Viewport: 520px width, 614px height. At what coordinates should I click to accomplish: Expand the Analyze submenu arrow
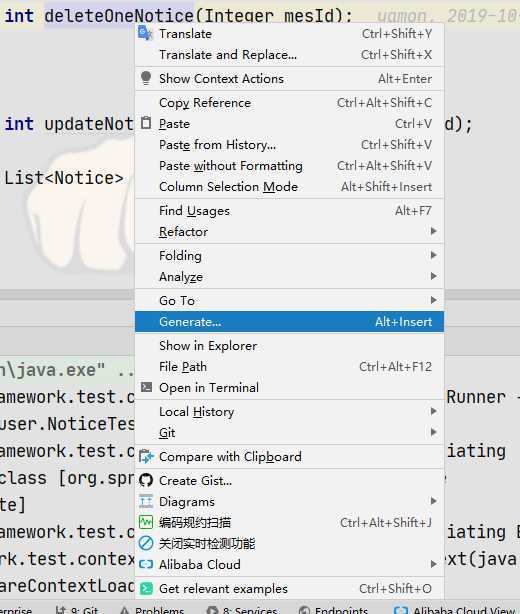point(433,276)
